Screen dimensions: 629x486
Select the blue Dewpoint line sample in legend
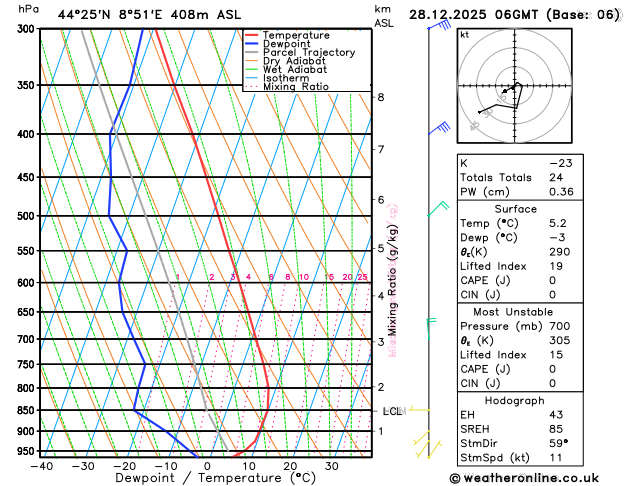(x=252, y=44)
